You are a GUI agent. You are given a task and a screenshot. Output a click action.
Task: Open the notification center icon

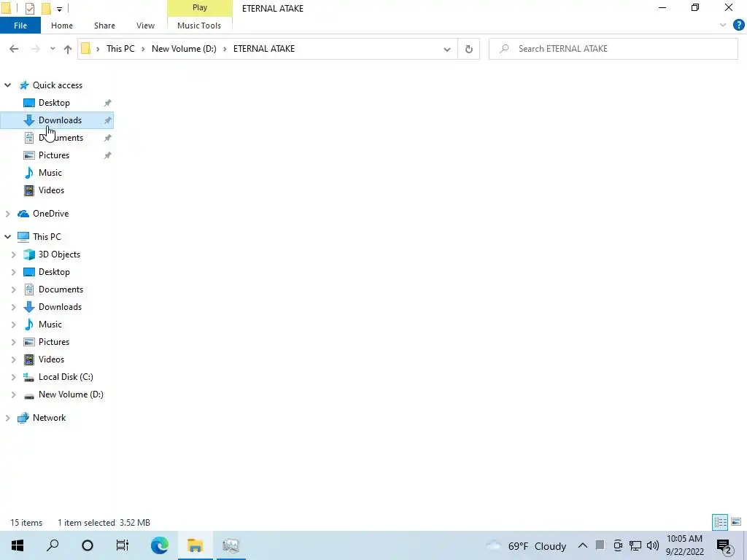[724, 545]
